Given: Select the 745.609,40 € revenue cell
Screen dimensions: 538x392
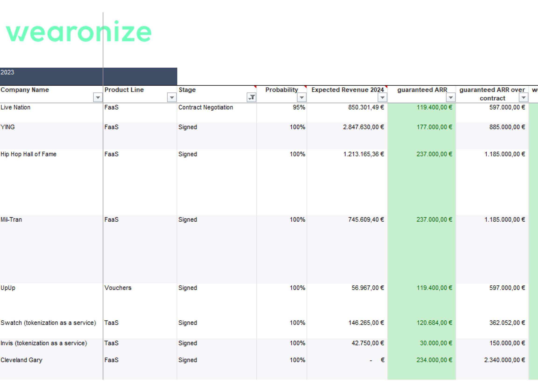Looking at the screenshot, I should pos(347,249).
